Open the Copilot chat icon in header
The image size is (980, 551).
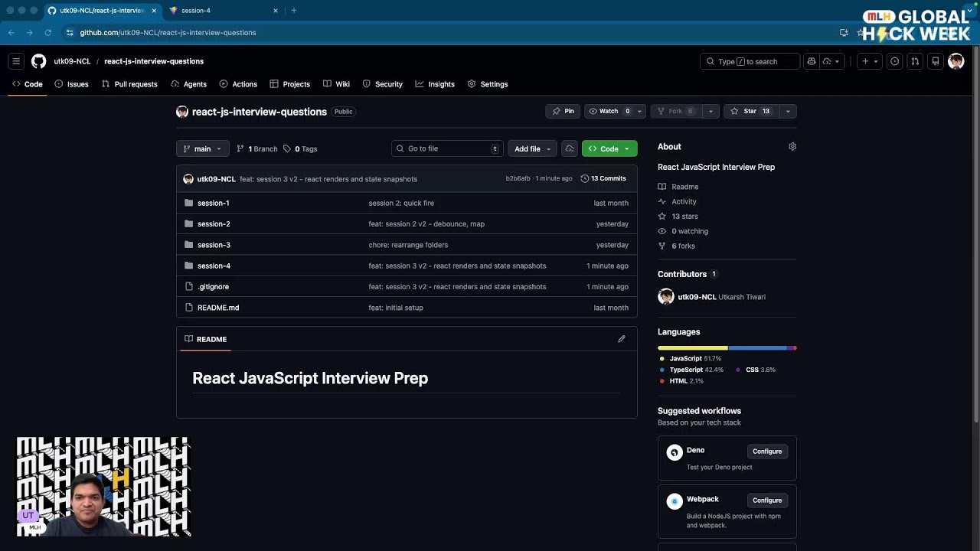click(812, 61)
